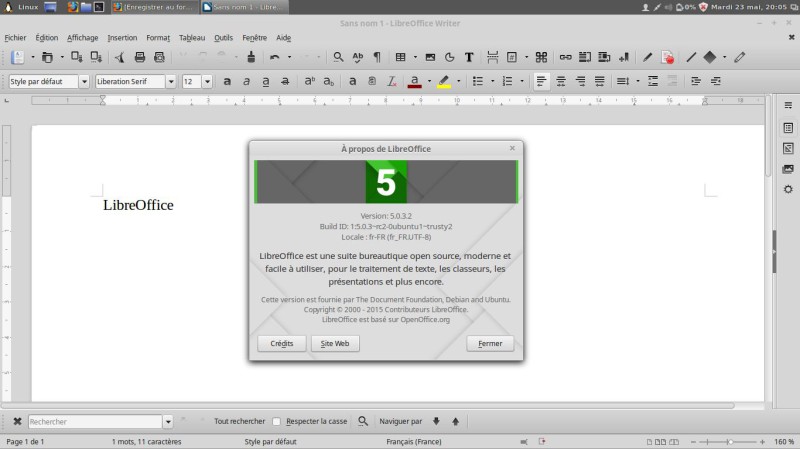Insert special character icon
The height and width of the screenshot is (449, 800).
pyautogui.click(x=541, y=57)
